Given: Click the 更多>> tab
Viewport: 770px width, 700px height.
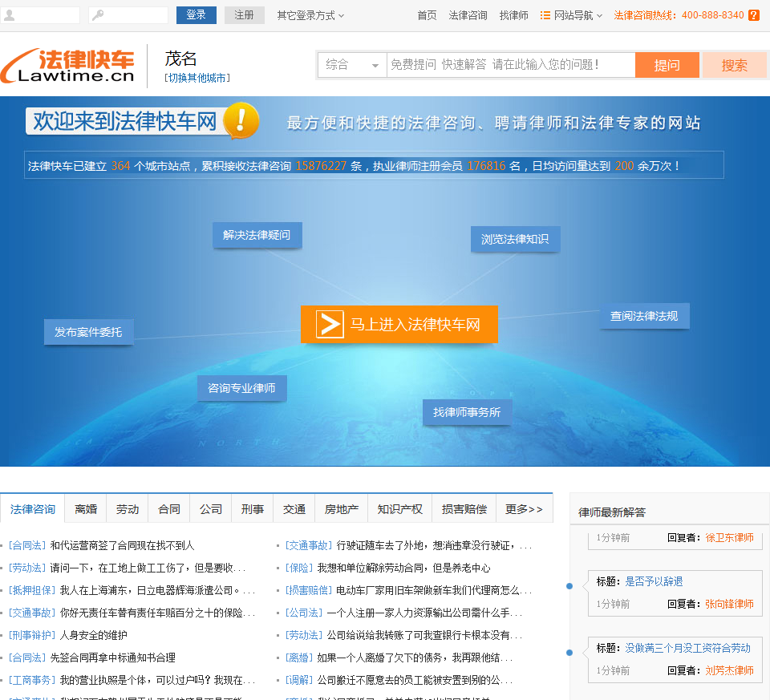Looking at the screenshot, I should [x=525, y=509].
